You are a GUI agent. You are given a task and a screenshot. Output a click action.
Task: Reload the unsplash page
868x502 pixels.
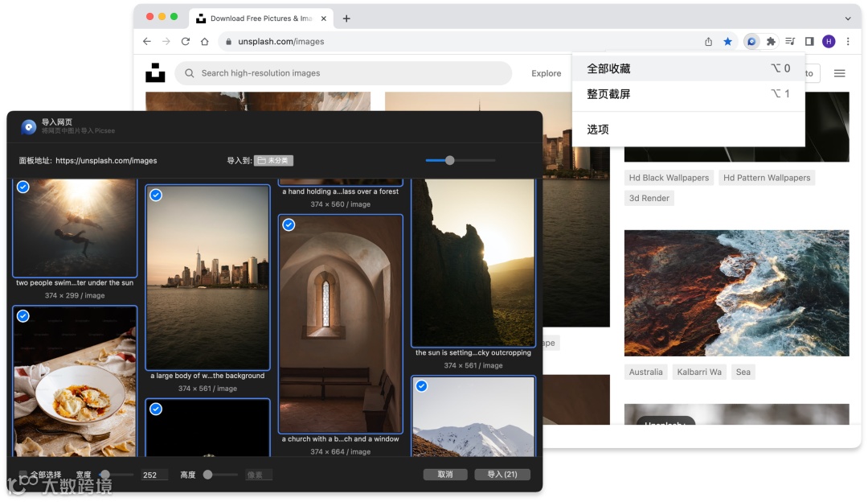point(186,42)
